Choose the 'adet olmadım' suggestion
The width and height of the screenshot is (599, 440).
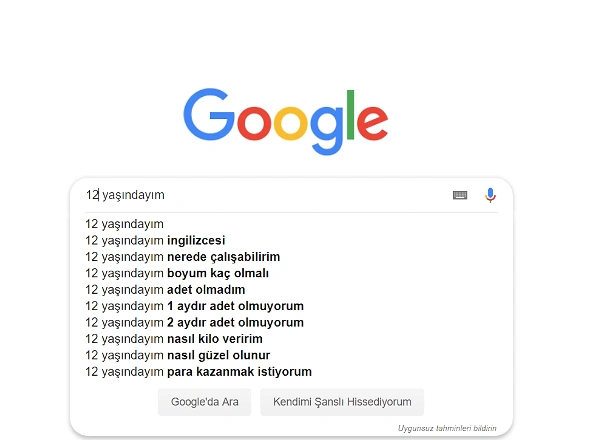pyautogui.click(x=165, y=290)
